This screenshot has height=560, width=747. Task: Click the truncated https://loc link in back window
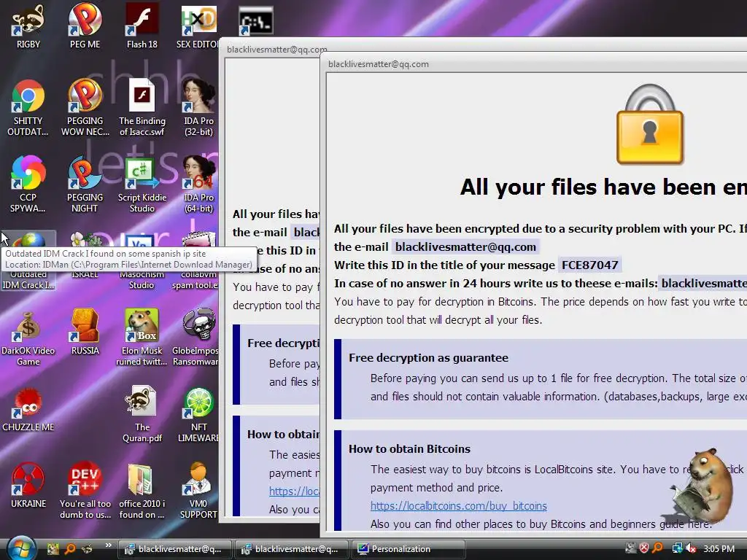[294, 491]
